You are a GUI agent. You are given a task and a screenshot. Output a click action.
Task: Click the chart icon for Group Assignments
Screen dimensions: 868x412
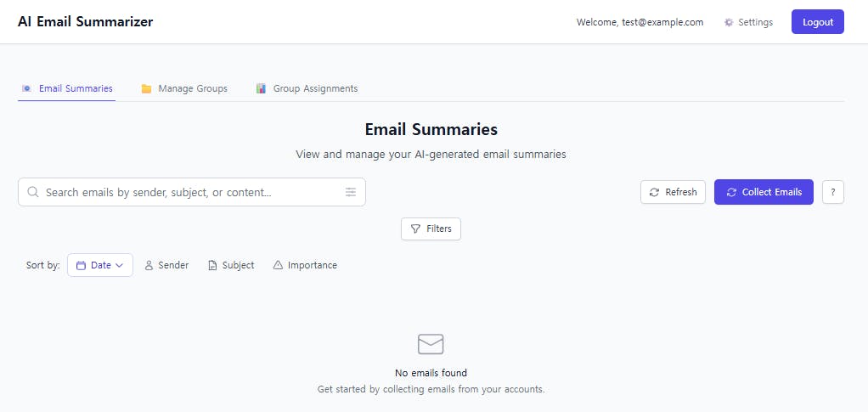pyautogui.click(x=261, y=88)
